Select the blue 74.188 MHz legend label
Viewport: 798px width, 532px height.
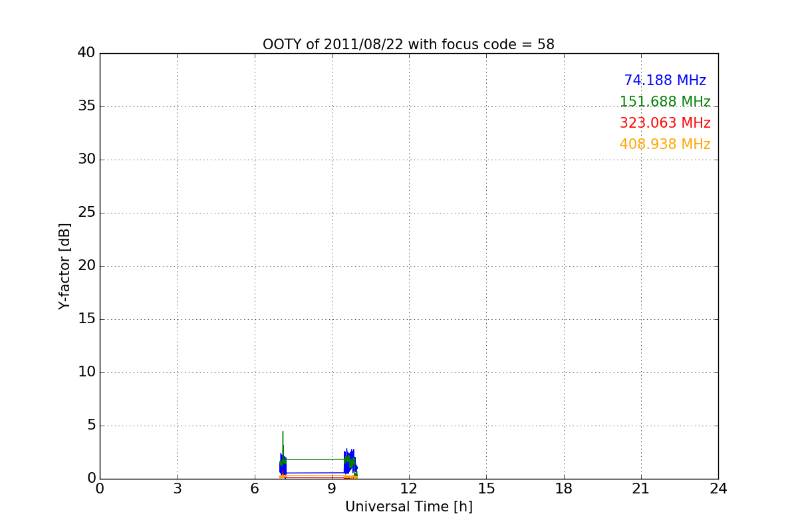pos(665,80)
